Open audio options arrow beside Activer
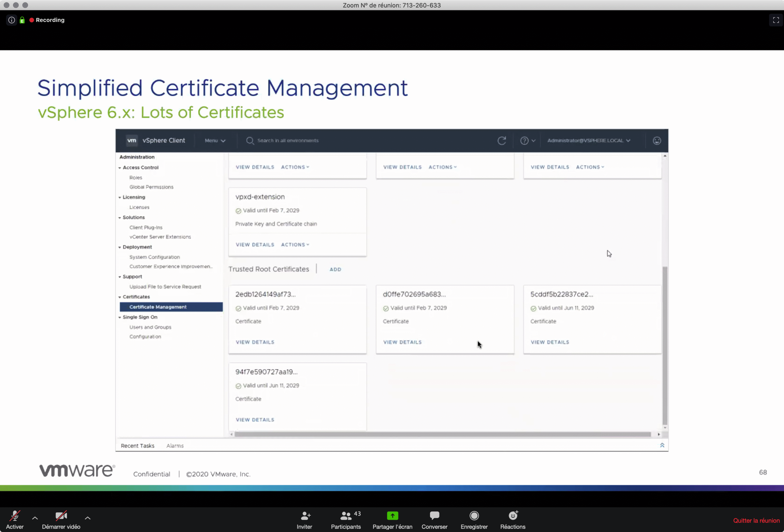 click(35, 518)
